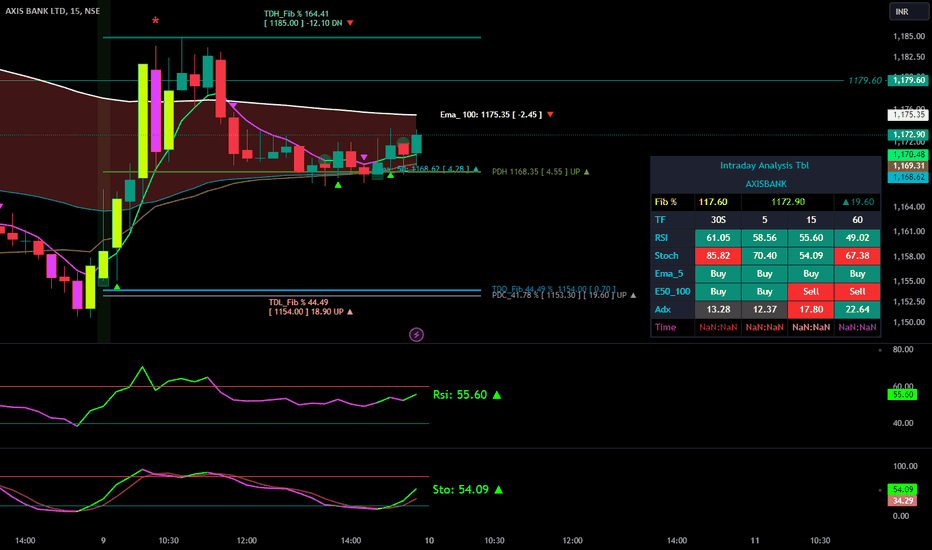Click the bright green 1,170.48 axis tag
932x550 pixels.
click(908, 155)
